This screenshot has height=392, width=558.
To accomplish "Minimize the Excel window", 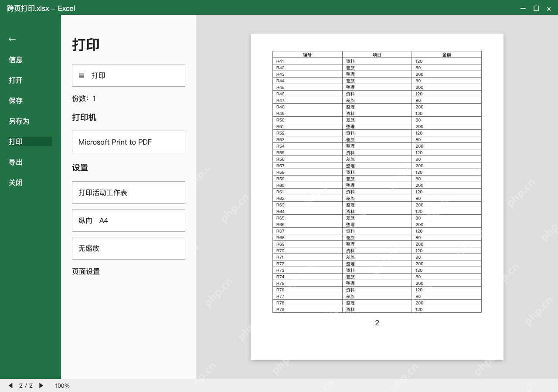I will coord(523,8).
